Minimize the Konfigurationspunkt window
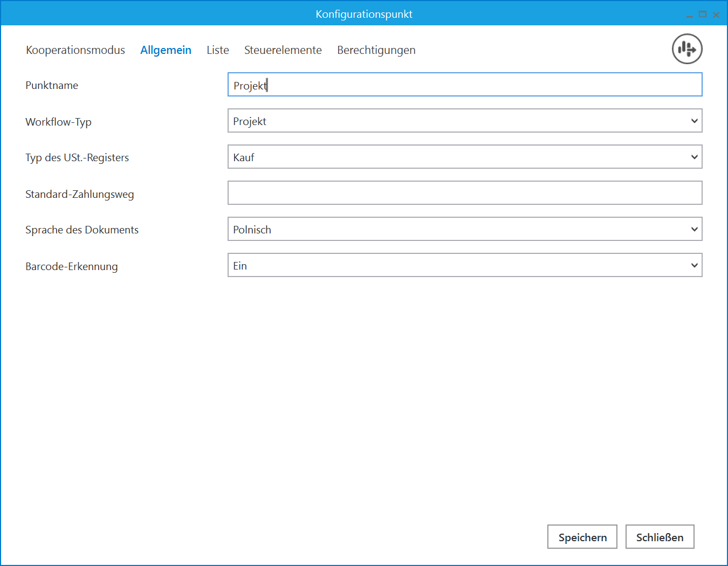The height and width of the screenshot is (566, 728). click(x=689, y=15)
